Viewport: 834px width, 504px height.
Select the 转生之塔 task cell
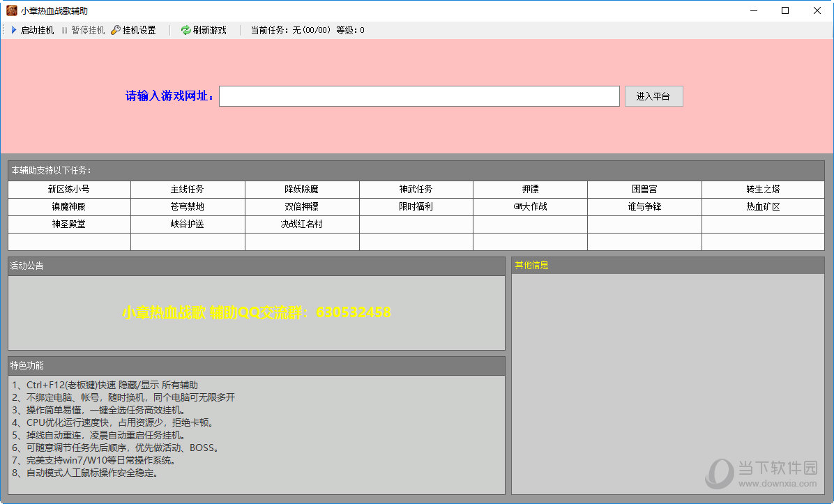[764, 190]
